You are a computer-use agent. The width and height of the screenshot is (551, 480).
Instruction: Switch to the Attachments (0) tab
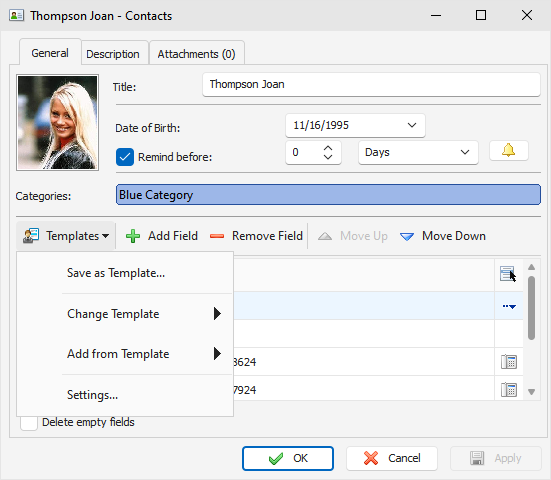point(196,54)
